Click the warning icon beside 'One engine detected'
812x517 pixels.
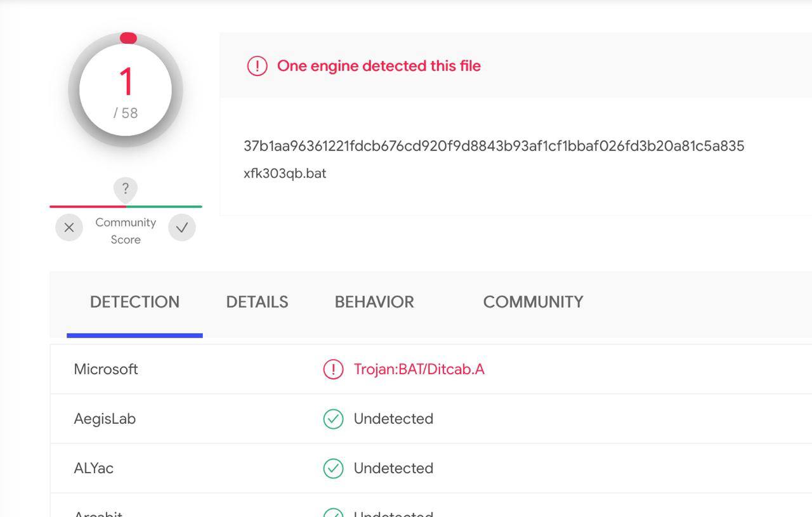pyautogui.click(x=257, y=65)
